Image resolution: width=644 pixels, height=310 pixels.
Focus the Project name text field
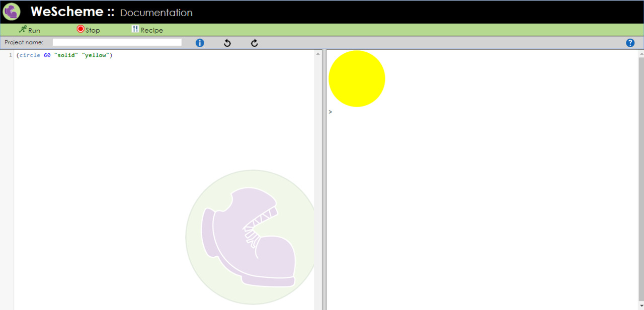click(x=117, y=42)
